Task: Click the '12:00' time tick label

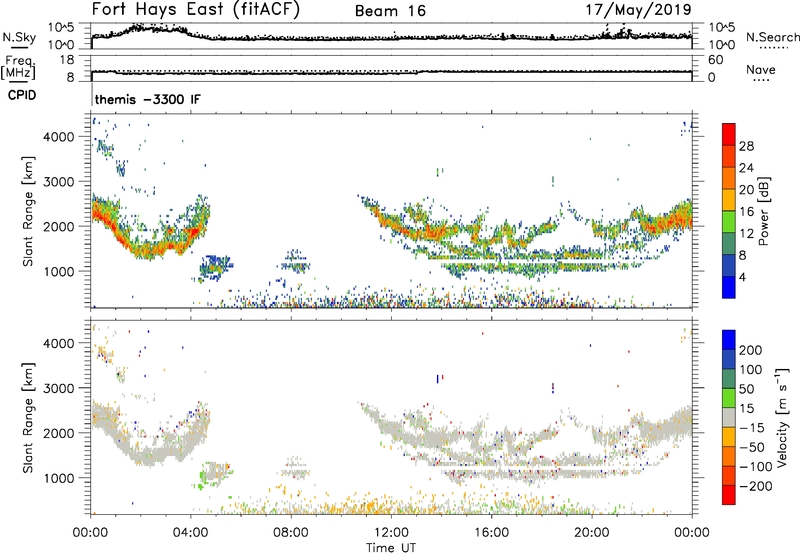Action: click(391, 533)
